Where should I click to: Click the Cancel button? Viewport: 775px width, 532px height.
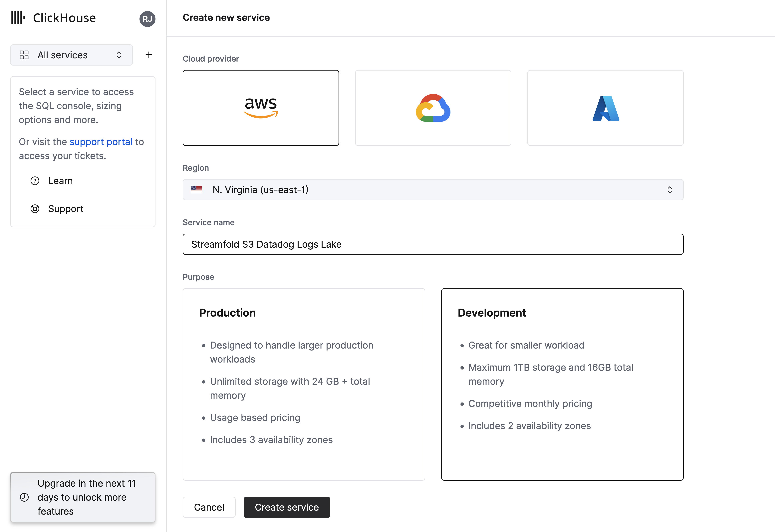tap(209, 507)
